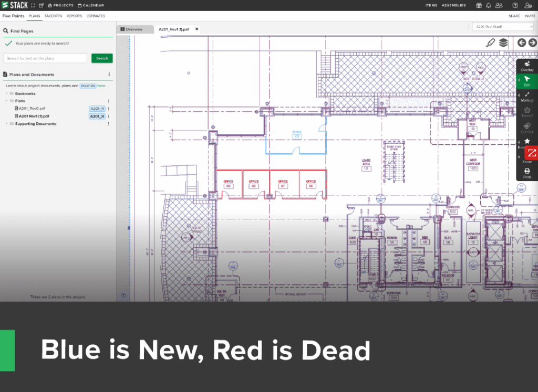Open the Plans folder options menu
Image resolution: width=538 pixels, height=392 pixels.
pyautogui.click(x=108, y=101)
